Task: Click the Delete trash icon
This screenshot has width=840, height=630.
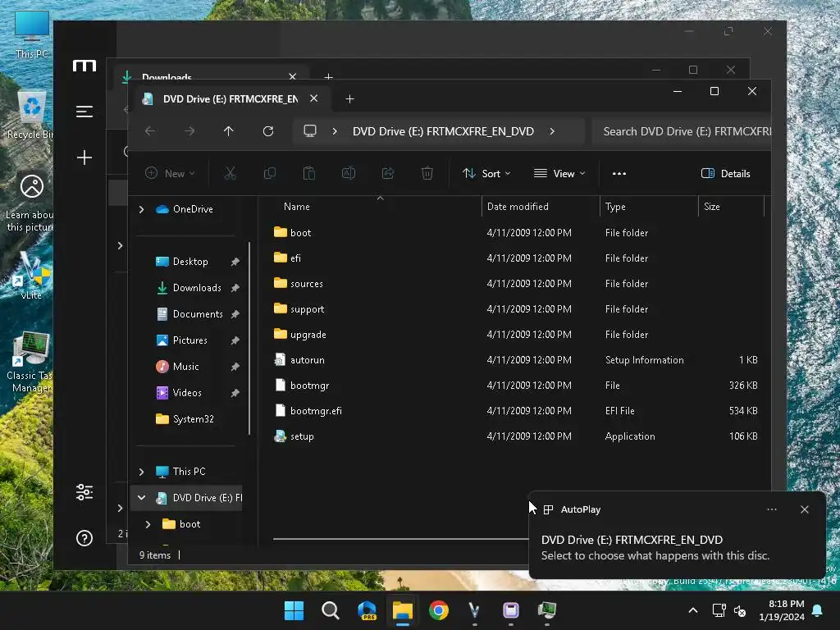Action: pos(427,174)
